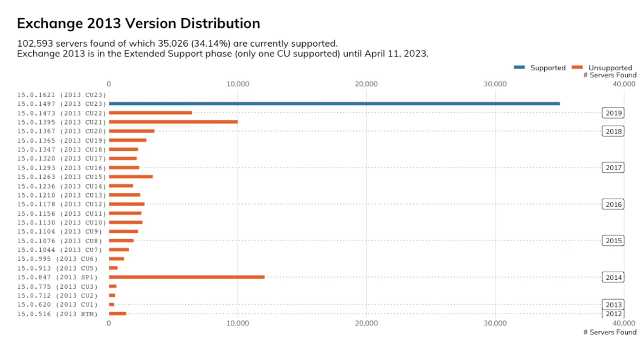Click the 15.0.1263 CU15 bar
Viewport: 644px width, 342px height.
131,177
